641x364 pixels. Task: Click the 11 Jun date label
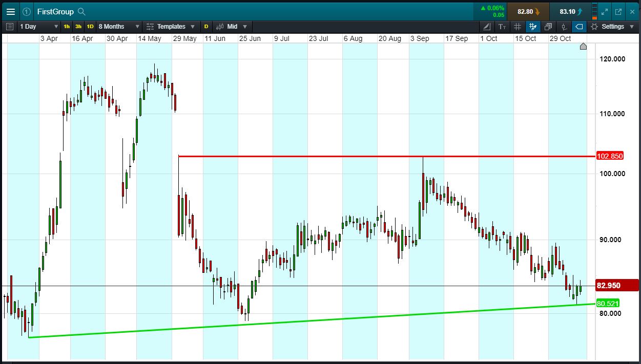(215, 38)
